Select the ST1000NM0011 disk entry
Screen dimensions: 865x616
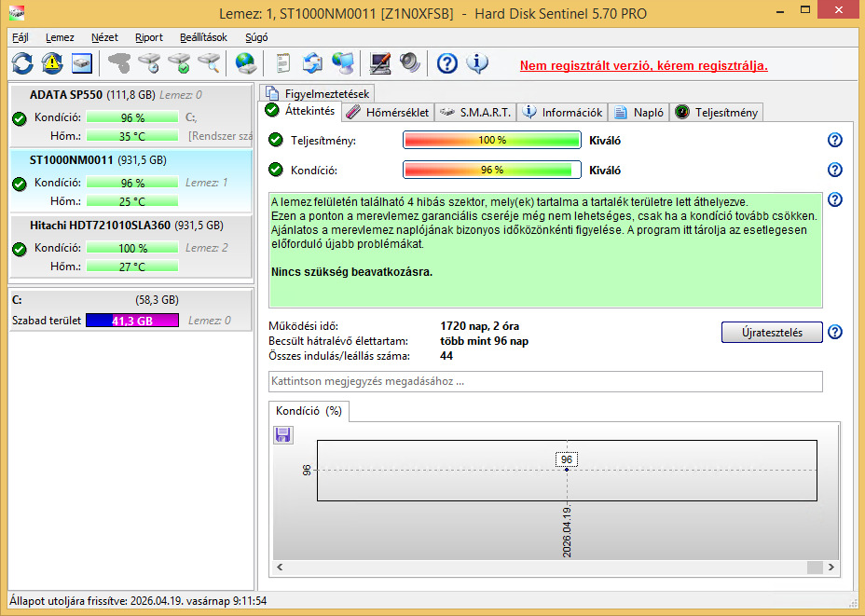[x=131, y=181]
